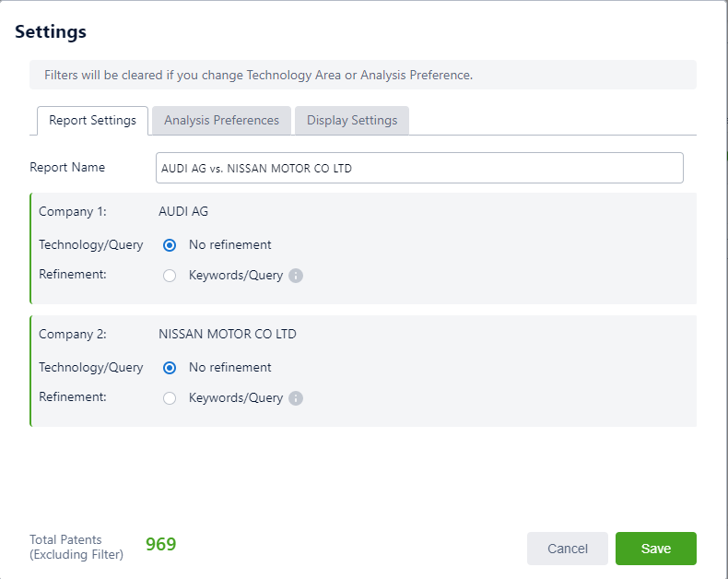Click the 969 total patents count
Viewport: 728px width, 579px height.
(x=160, y=545)
